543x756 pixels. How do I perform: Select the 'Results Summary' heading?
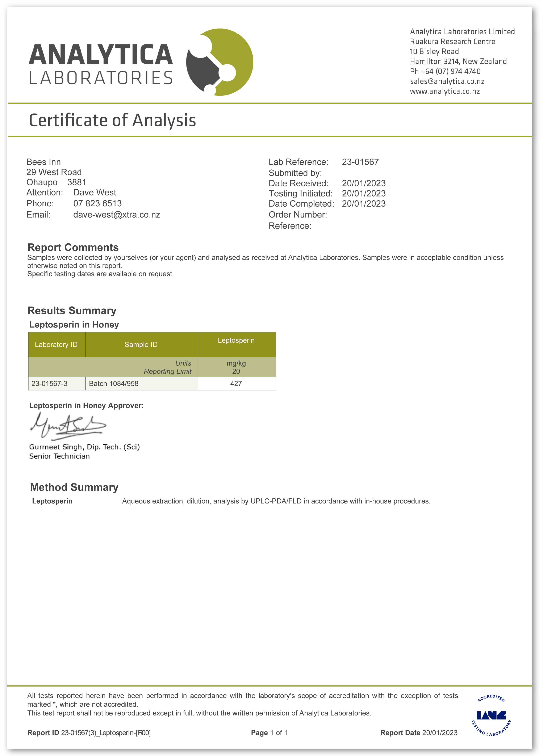(72, 310)
